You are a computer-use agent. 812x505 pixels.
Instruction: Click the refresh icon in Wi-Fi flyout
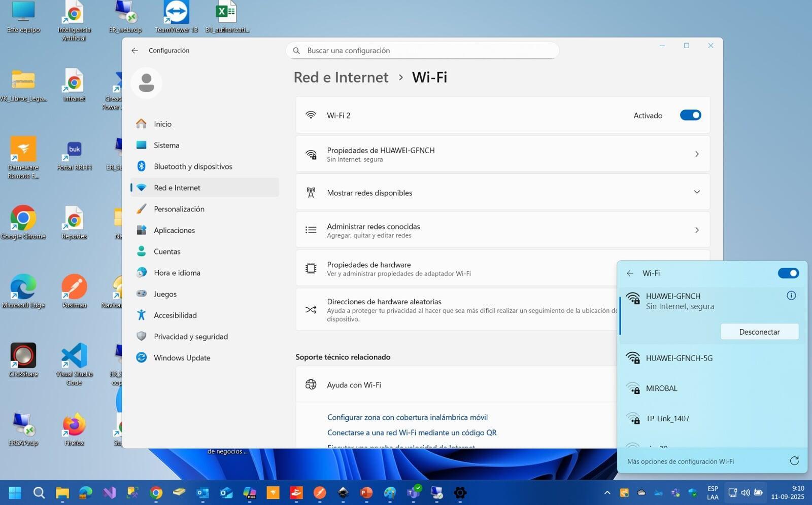(794, 461)
